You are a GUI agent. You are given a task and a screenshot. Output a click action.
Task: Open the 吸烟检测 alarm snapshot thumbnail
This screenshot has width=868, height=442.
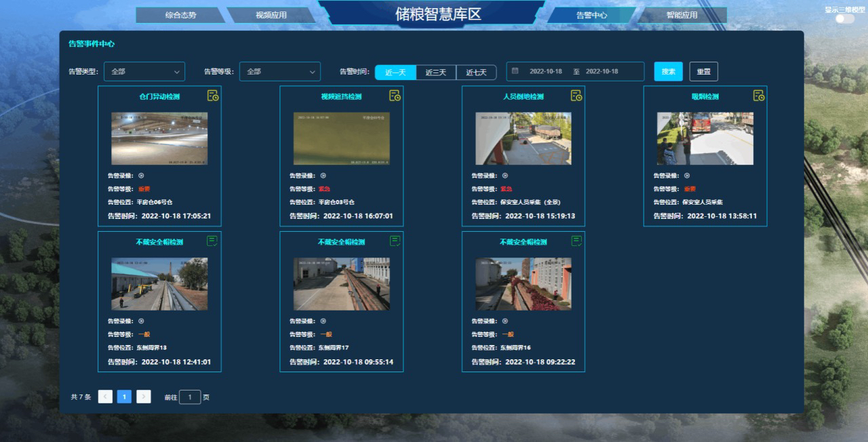click(705, 138)
